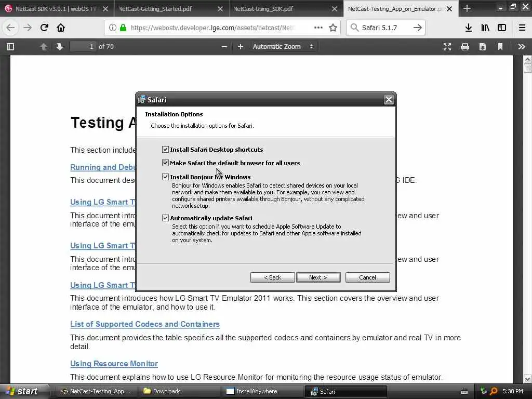Click the PDF current view bookmark icon

pyautogui.click(x=500, y=46)
